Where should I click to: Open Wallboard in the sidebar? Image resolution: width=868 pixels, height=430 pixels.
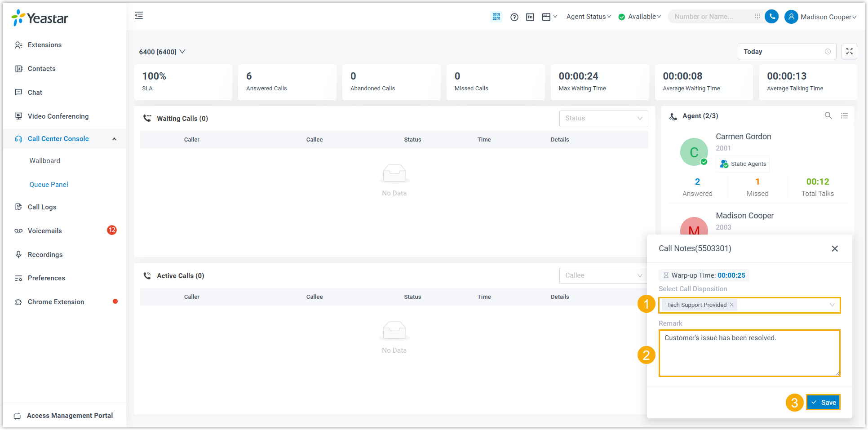[44, 161]
